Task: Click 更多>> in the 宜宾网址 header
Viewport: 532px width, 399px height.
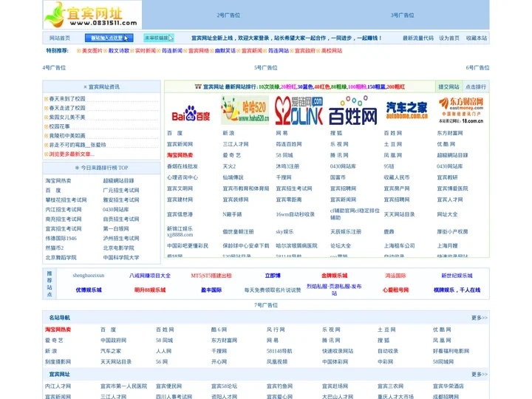Action: [x=479, y=374]
